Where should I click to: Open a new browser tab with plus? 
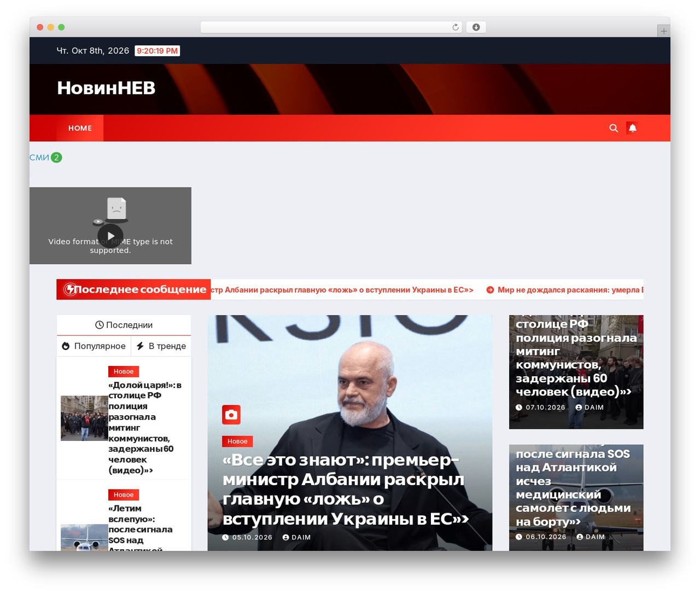click(x=663, y=31)
